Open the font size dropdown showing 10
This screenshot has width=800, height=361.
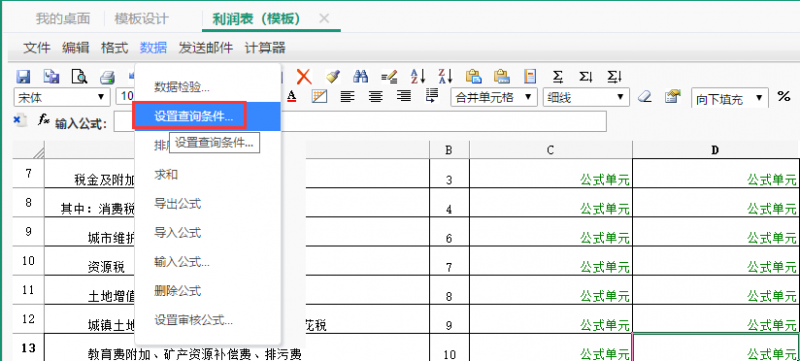pos(126,97)
